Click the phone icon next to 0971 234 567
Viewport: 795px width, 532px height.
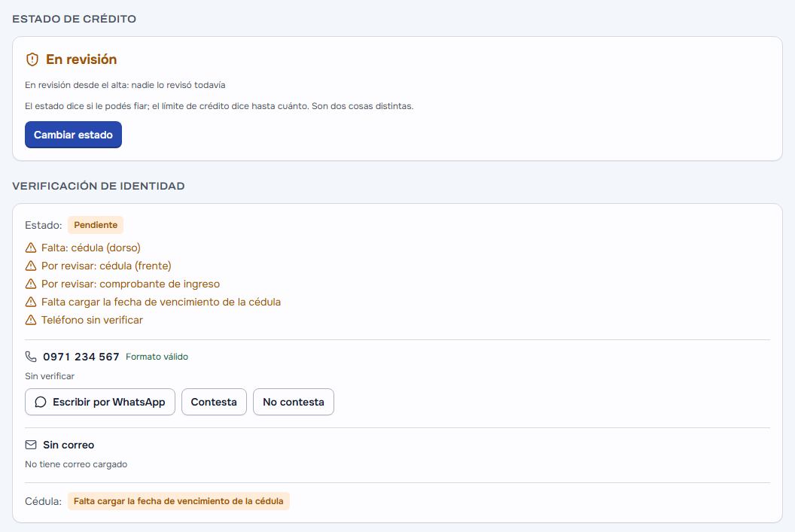click(31, 357)
